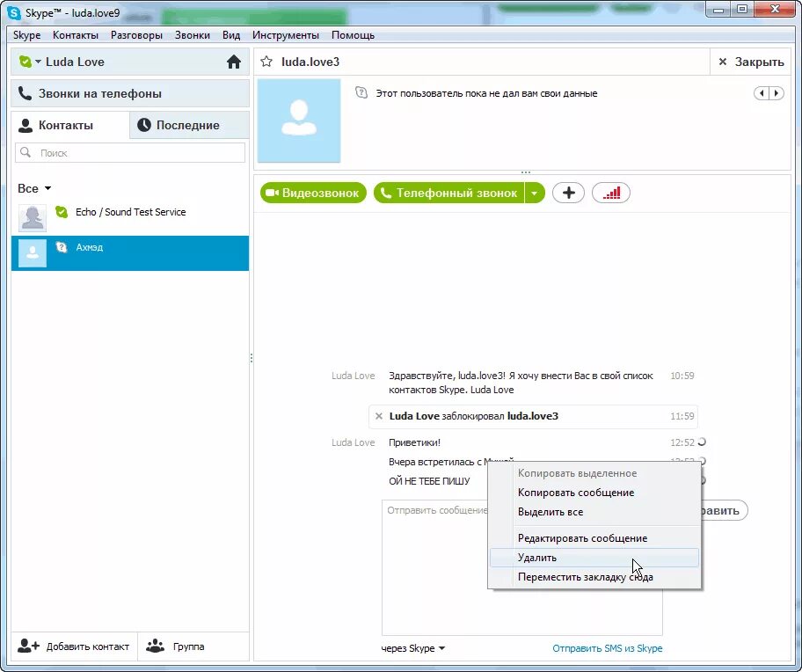
Task: Choose Переместить закладку сюда from context menu
Action: (594, 577)
